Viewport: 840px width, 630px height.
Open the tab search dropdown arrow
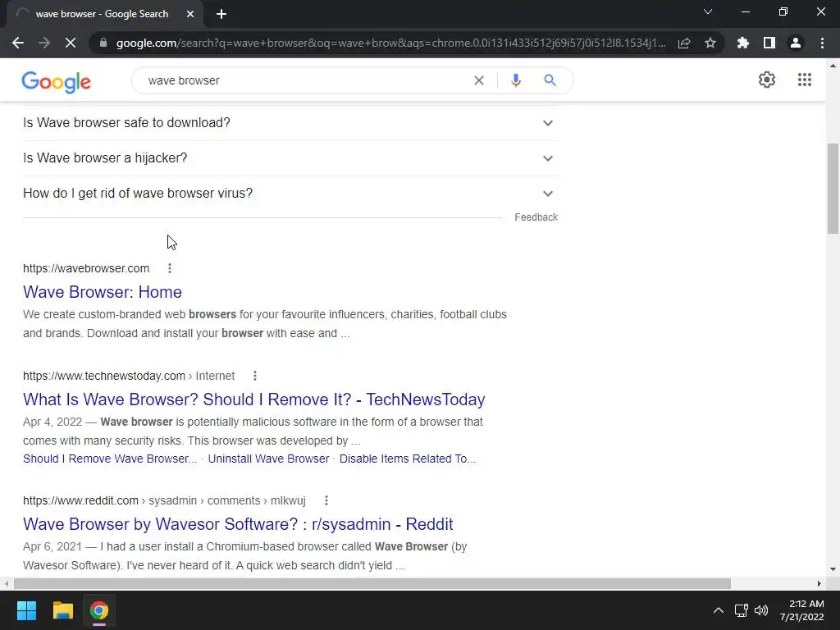[708, 11]
